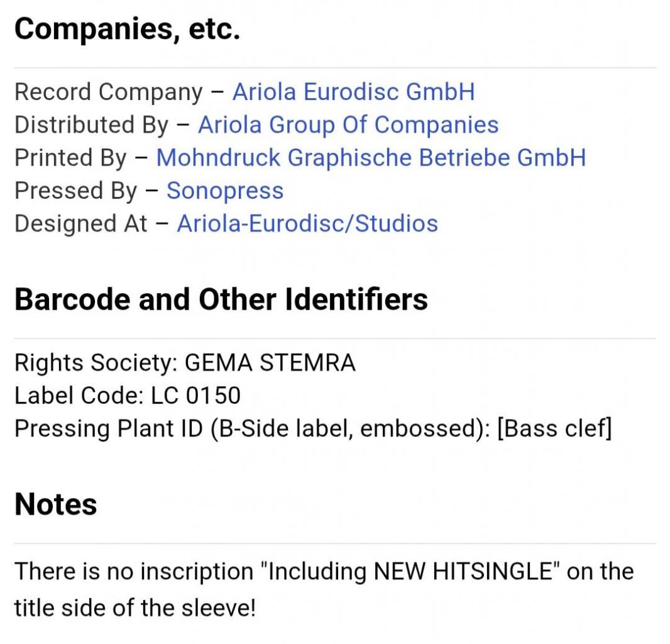Click the GEMA STEMRA rights society value
670x644 pixels.
pos(270,363)
